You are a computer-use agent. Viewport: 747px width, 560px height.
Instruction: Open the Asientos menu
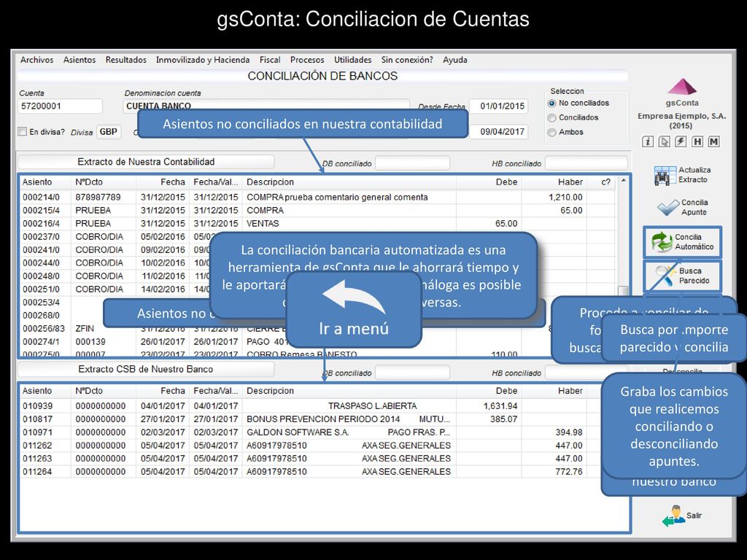(80, 60)
